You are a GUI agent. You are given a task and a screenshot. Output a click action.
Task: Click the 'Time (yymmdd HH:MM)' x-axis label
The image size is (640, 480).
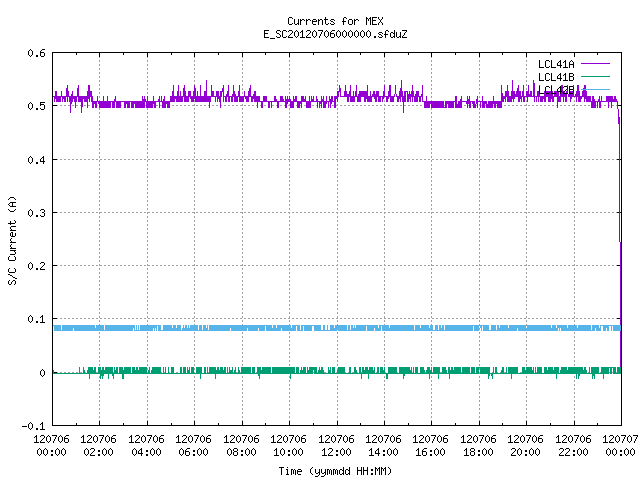335,471
